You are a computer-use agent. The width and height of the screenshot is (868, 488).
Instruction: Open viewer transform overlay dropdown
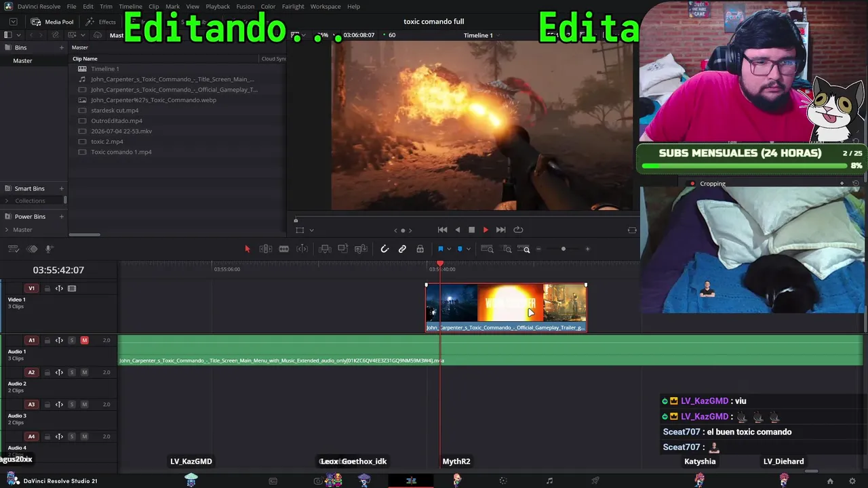(x=311, y=230)
